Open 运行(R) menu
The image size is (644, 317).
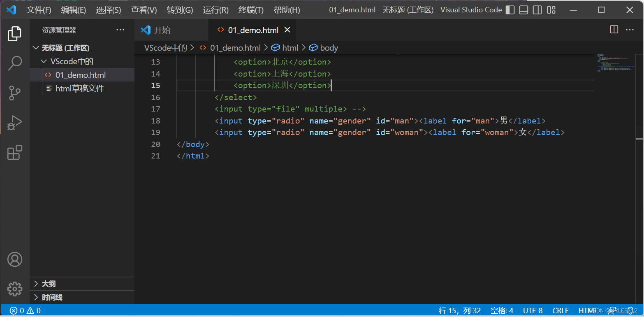point(215,10)
